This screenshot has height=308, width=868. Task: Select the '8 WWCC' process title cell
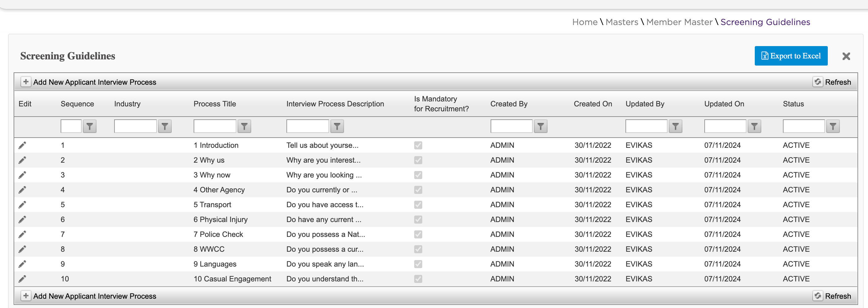pos(209,249)
